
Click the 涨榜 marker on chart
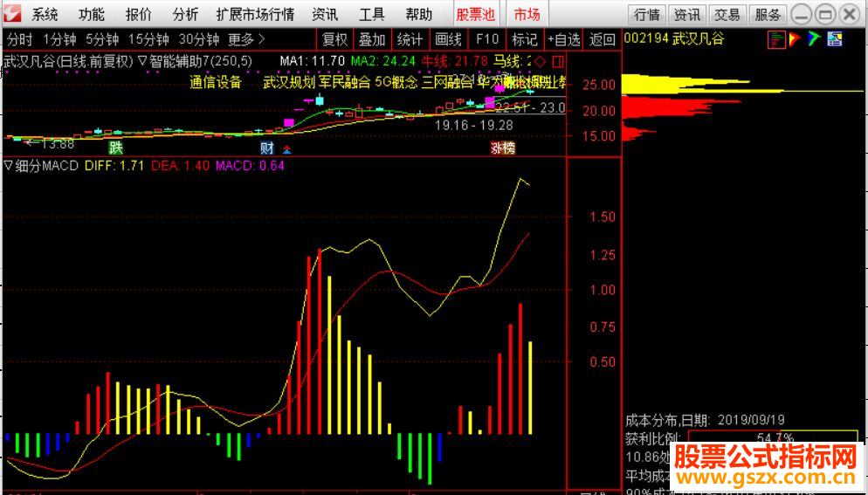[x=503, y=148]
